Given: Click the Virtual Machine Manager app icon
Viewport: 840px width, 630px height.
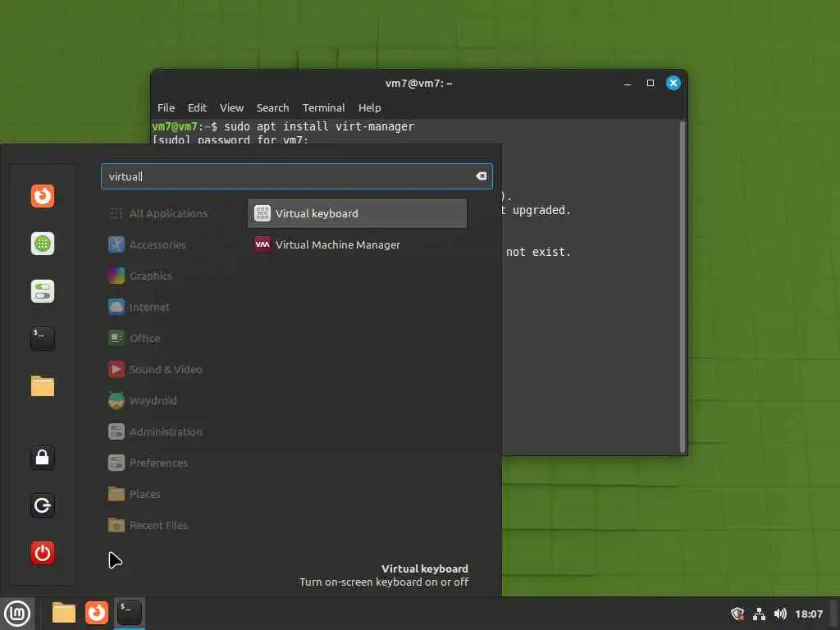Looking at the screenshot, I should coord(262,244).
